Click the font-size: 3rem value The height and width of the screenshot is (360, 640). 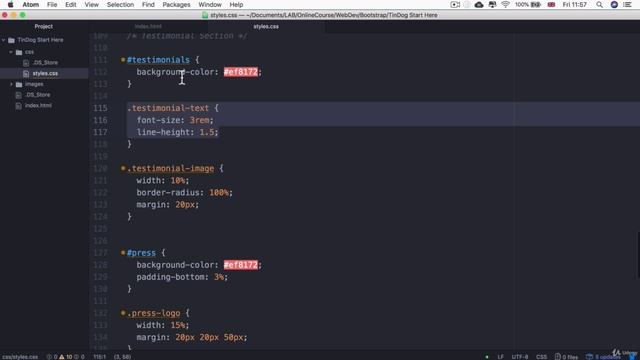[x=199, y=120]
